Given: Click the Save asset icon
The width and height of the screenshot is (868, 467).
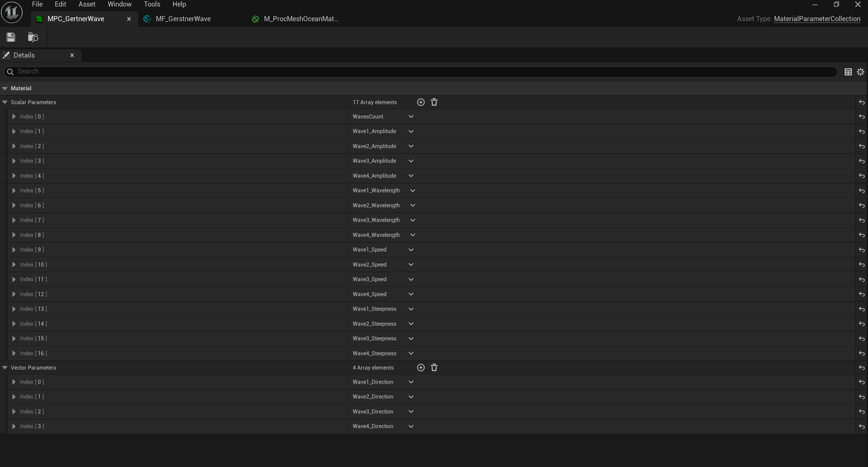Looking at the screenshot, I should [11, 37].
